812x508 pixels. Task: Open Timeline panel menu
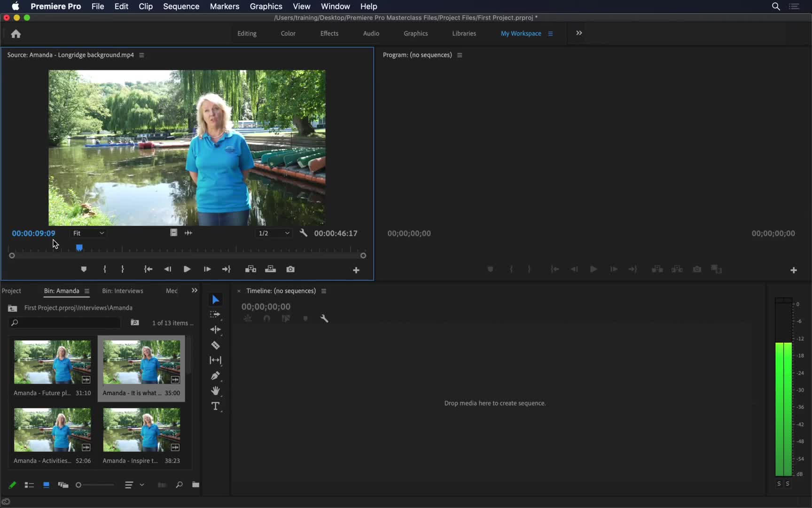point(324,291)
